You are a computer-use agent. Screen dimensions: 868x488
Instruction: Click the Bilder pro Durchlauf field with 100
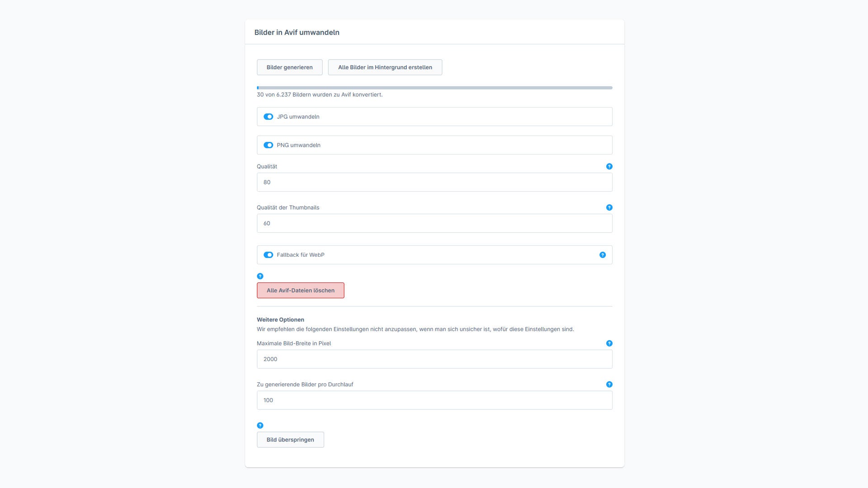pos(434,400)
